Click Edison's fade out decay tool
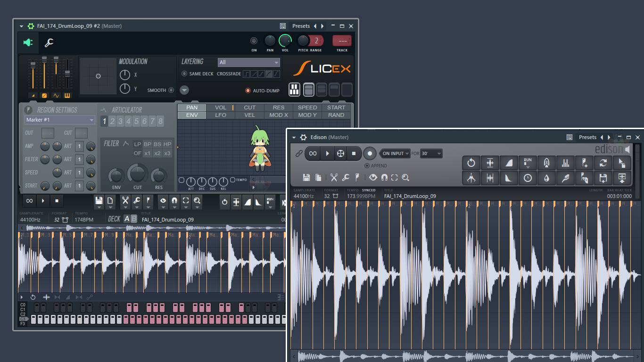The height and width of the screenshot is (362, 644). pos(509,178)
